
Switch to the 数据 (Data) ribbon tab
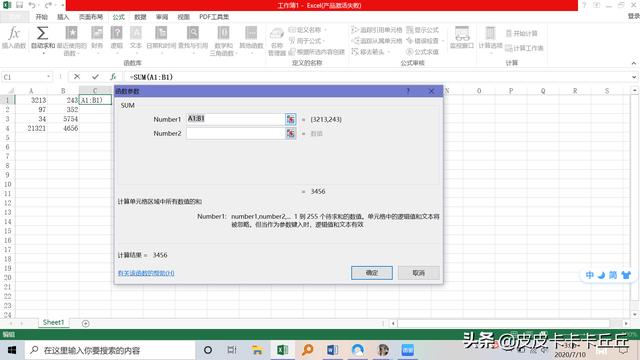140,17
